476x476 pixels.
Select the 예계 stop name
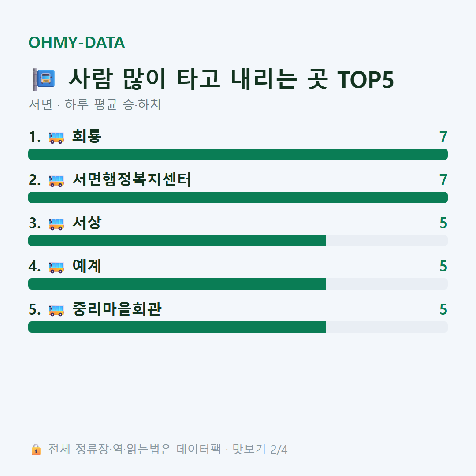tap(87, 266)
